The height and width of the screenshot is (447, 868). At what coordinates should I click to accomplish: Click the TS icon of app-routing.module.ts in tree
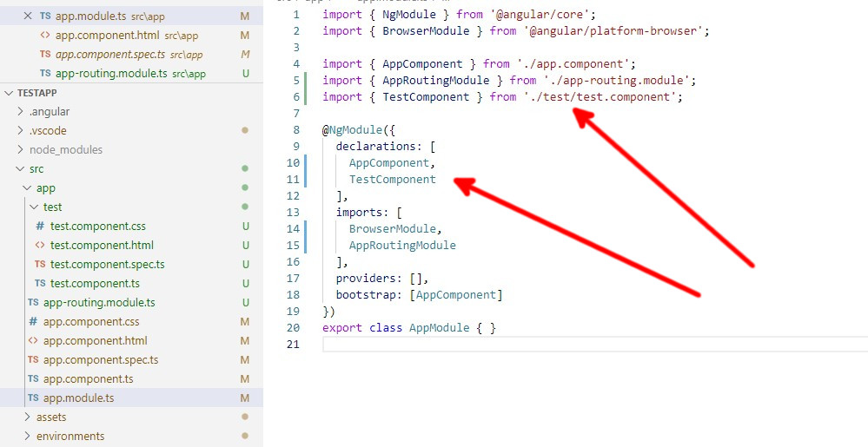[33, 303]
